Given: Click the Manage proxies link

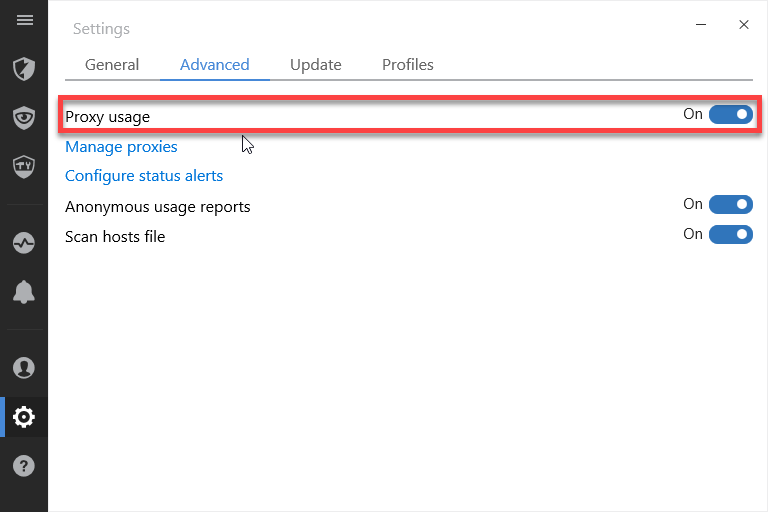Looking at the screenshot, I should 121,147.
